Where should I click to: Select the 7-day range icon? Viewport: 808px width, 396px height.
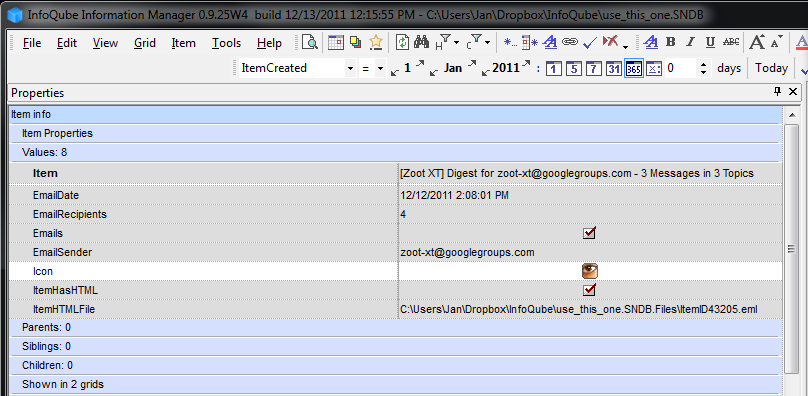tap(593, 68)
